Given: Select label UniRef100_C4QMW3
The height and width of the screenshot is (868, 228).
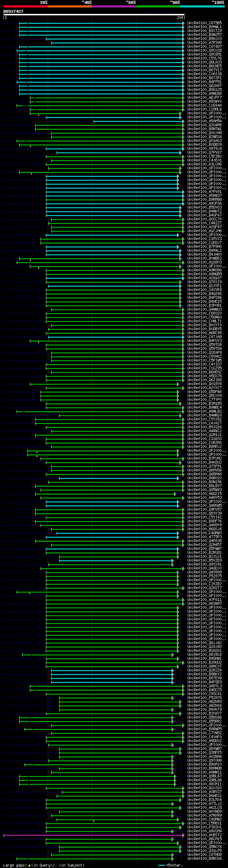Looking at the screenshot, I should click(x=204, y=533).
